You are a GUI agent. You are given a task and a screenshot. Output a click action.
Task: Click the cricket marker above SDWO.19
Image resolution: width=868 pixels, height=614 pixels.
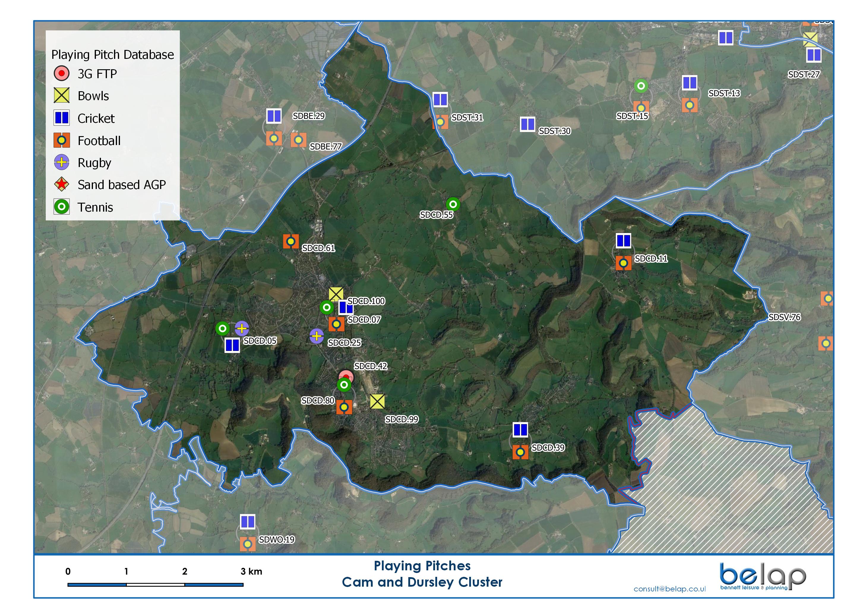[x=248, y=522]
